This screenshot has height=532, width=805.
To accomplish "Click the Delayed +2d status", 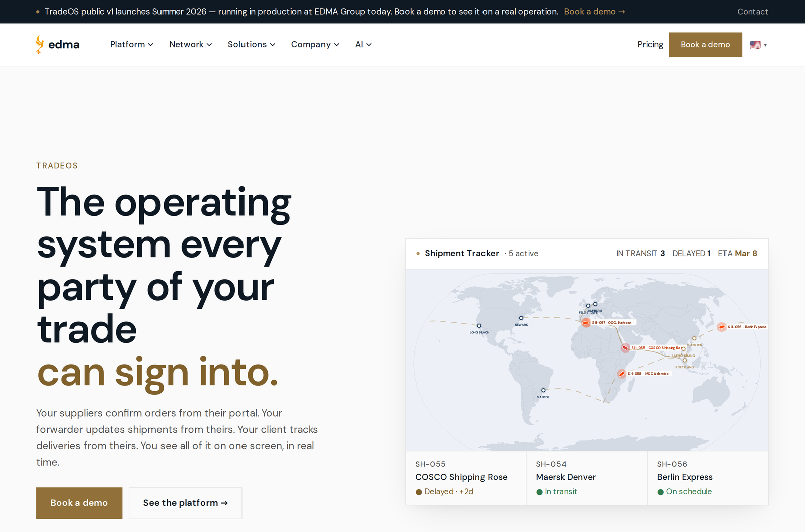I will (x=444, y=492).
